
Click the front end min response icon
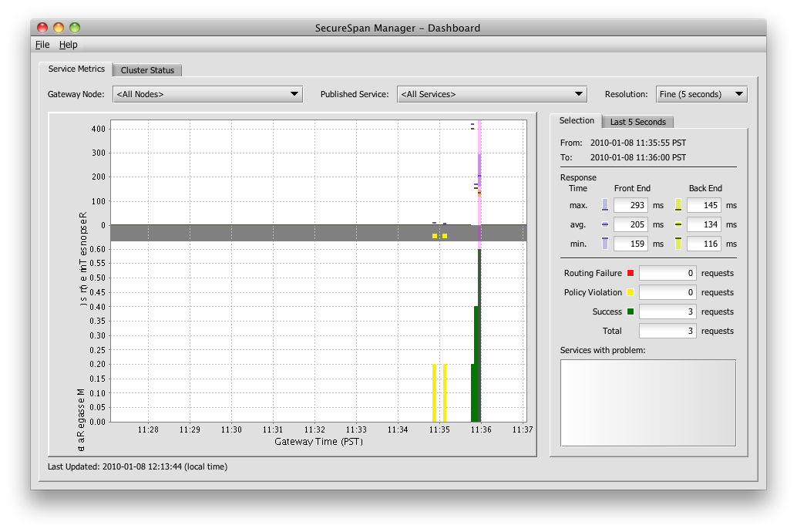(605, 244)
